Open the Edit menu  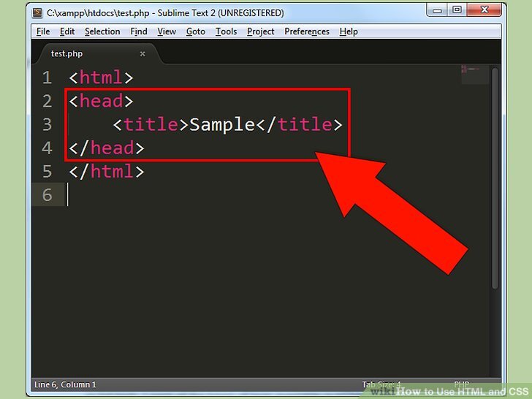67,31
